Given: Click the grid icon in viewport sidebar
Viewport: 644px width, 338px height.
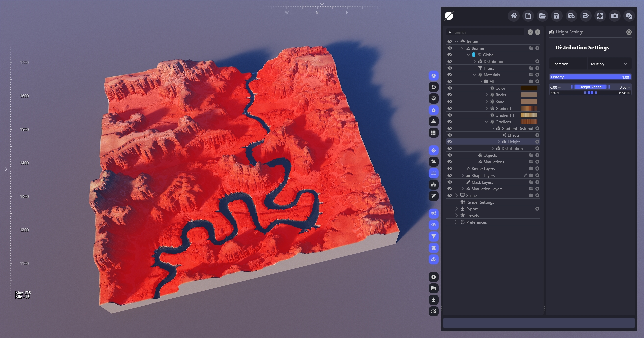Looking at the screenshot, I should click(434, 133).
